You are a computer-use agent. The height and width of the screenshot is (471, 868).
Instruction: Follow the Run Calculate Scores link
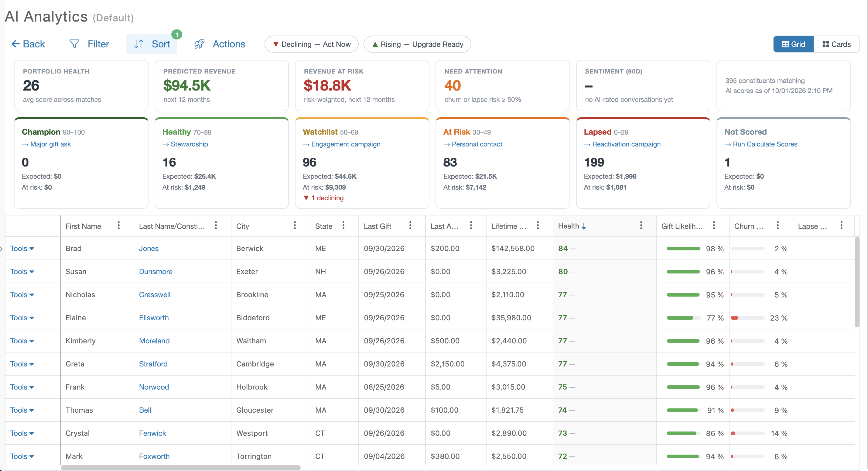(x=761, y=144)
